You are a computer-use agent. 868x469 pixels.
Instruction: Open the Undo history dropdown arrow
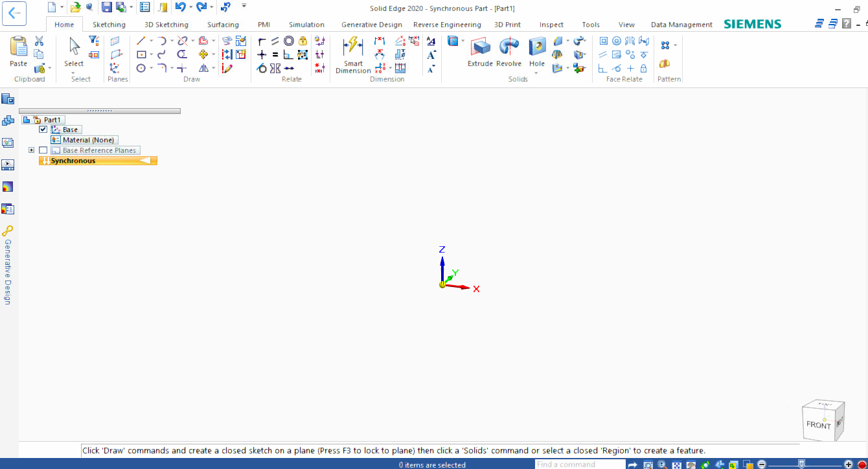pos(190,7)
